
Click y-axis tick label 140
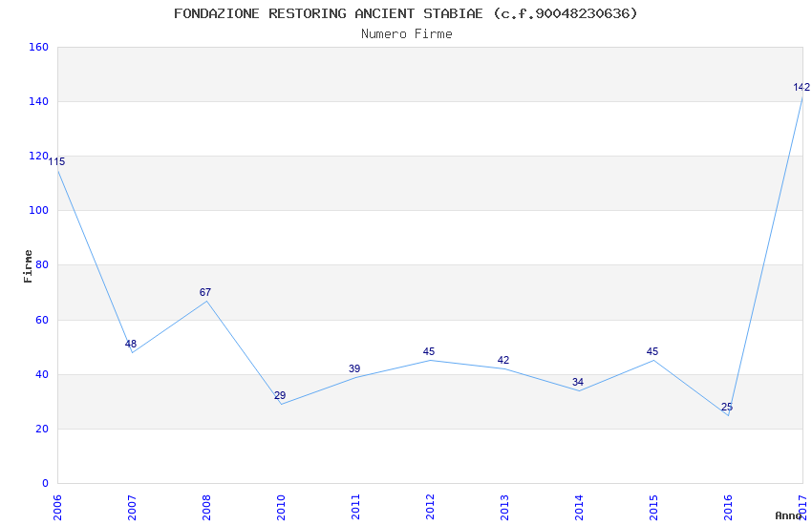click(39, 101)
